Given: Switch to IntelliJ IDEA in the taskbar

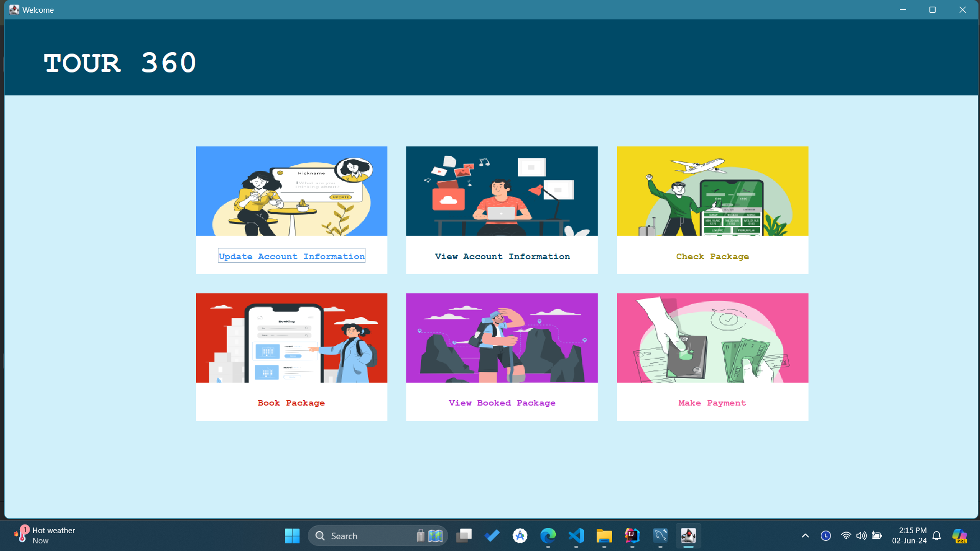Looking at the screenshot, I should [x=632, y=536].
